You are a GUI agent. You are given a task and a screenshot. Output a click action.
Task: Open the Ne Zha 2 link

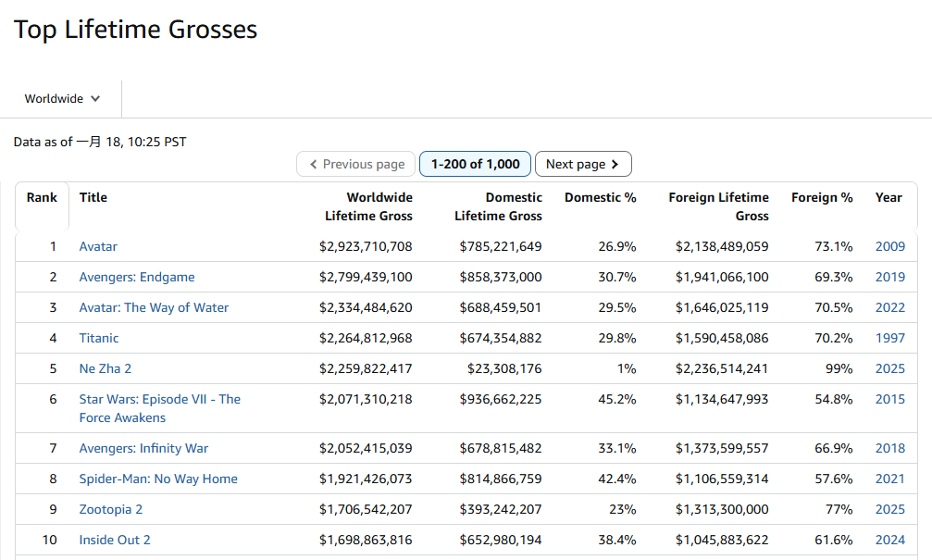[x=106, y=368]
